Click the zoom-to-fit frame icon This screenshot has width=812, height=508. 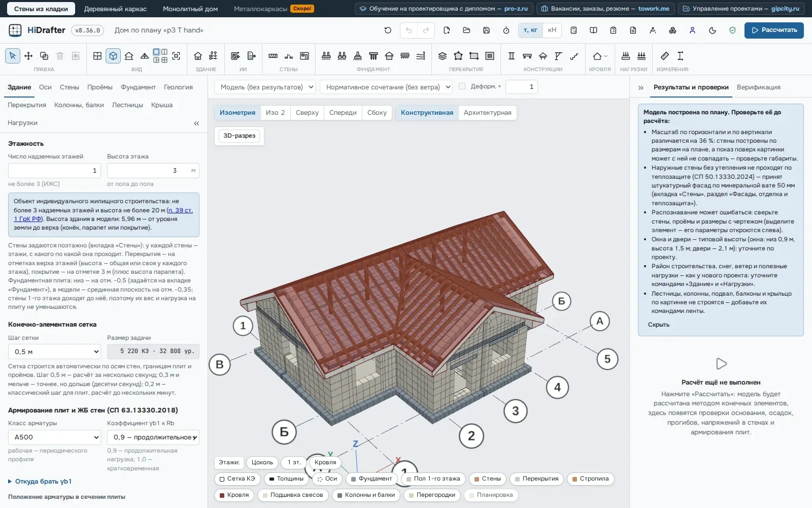pyautogui.click(x=176, y=56)
